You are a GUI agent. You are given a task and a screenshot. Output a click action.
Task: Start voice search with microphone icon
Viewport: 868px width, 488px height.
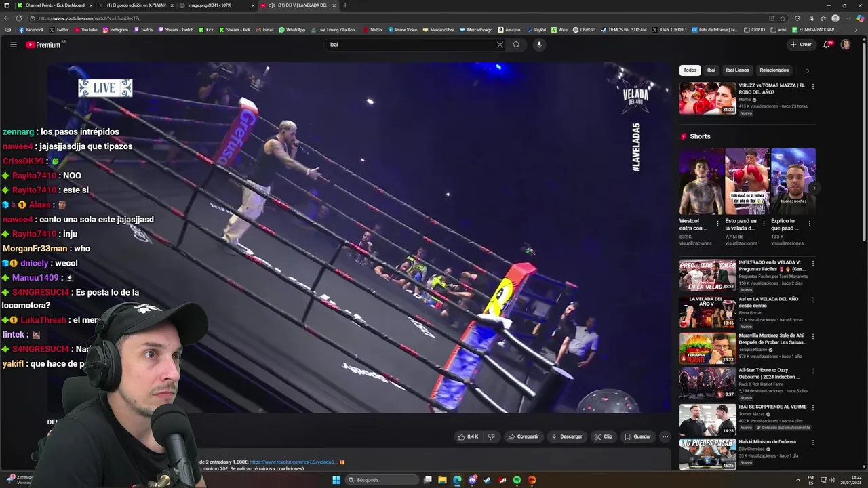click(539, 45)
